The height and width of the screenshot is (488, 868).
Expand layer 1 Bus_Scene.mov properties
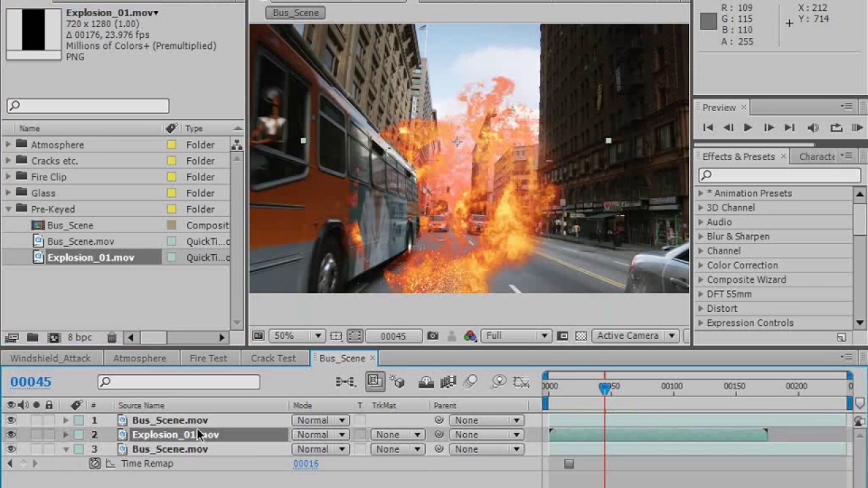tap(66, 420)
